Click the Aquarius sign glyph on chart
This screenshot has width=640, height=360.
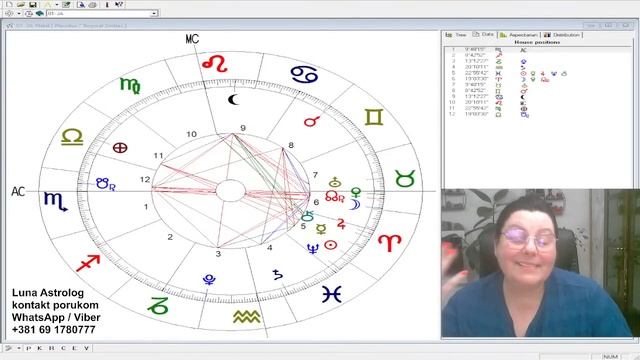pos(247,317)
